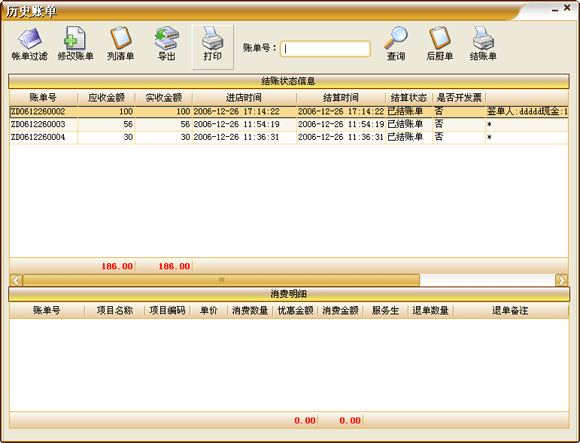Select bill row ZD0612260003
Viewport: 580px width, 443px height.
pos(289,124)
